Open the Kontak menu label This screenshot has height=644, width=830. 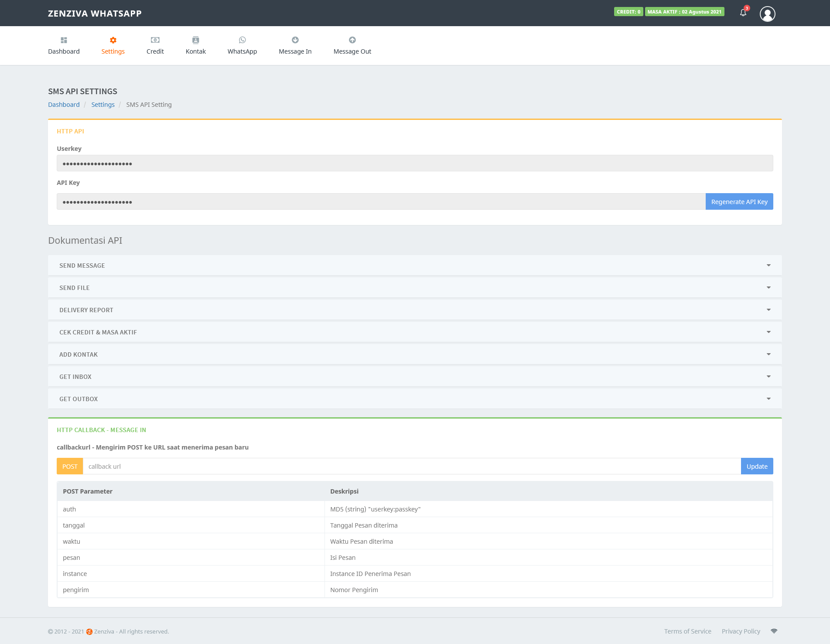(196, 51)
